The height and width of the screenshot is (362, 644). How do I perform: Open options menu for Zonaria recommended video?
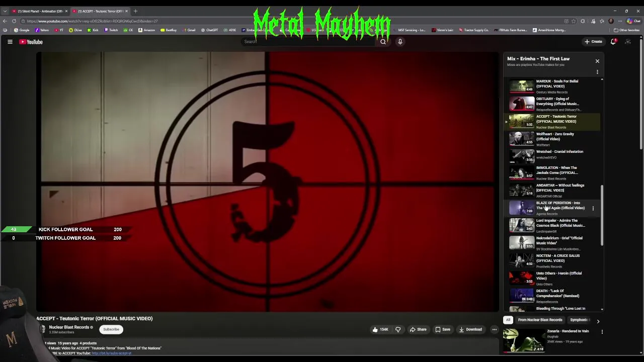602,332
